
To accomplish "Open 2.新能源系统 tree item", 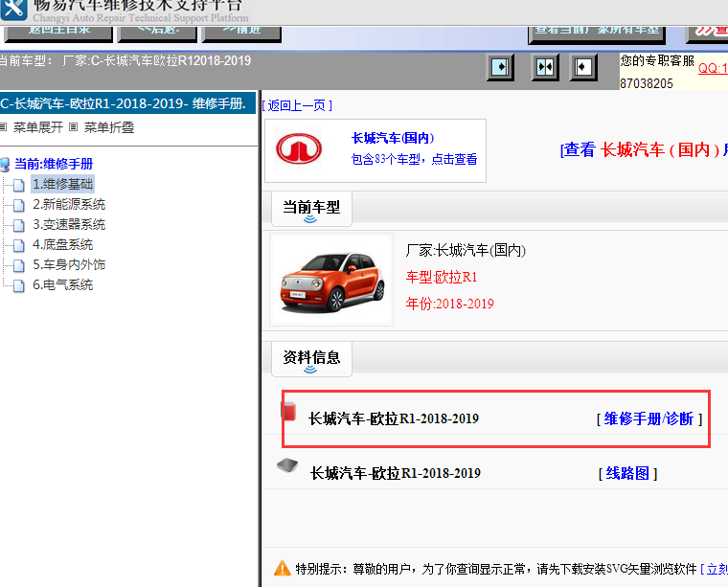I will [69, 204].
